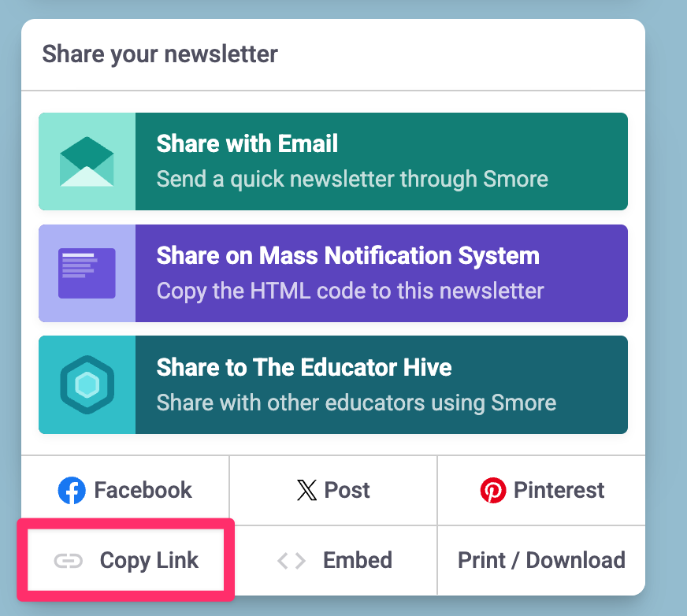Choose Share to The Educator Hive
687x616 pixels.
tap(381, 385)
